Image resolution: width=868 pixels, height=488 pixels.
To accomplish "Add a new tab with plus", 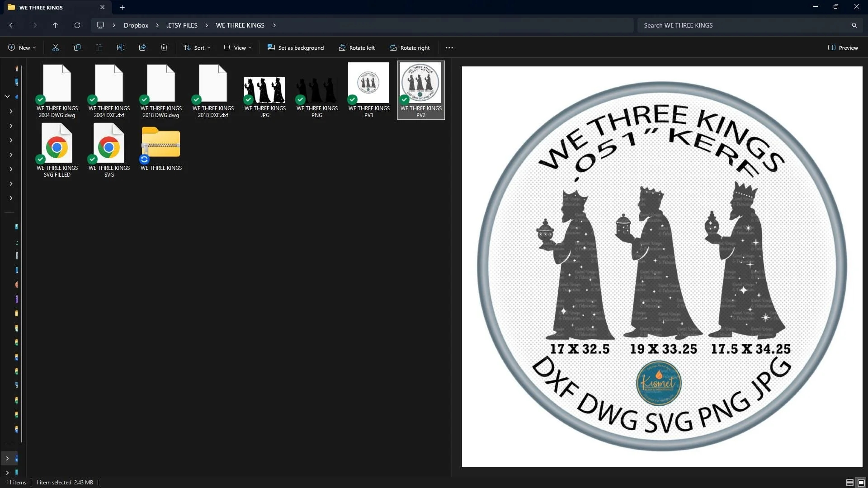I will click(122, 7).
